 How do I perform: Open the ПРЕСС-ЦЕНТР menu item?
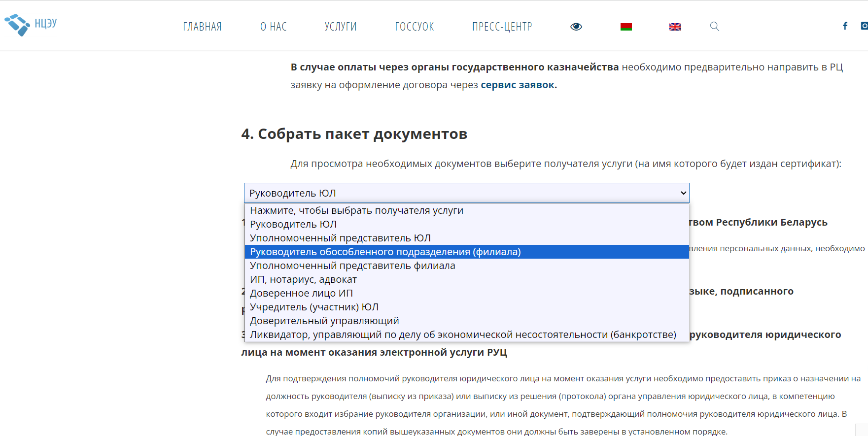pyautogui.click(x=502, y=27)
